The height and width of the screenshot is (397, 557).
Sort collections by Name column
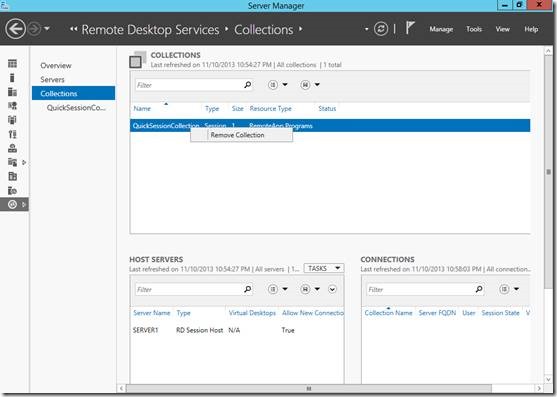click(142, 109)
